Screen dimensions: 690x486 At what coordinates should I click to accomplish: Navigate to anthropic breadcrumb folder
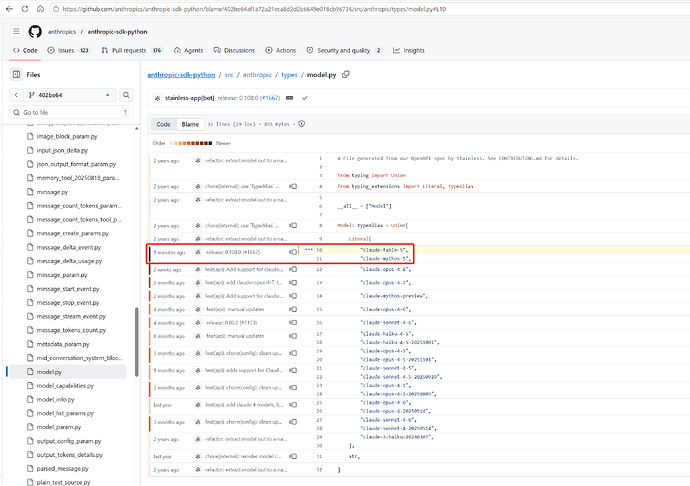point(257,75)
